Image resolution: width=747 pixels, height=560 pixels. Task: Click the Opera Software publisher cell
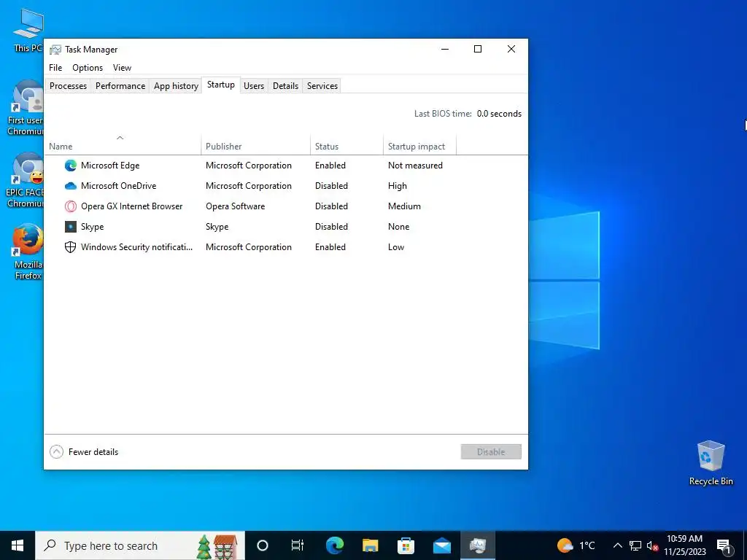[x=236, y=206]
